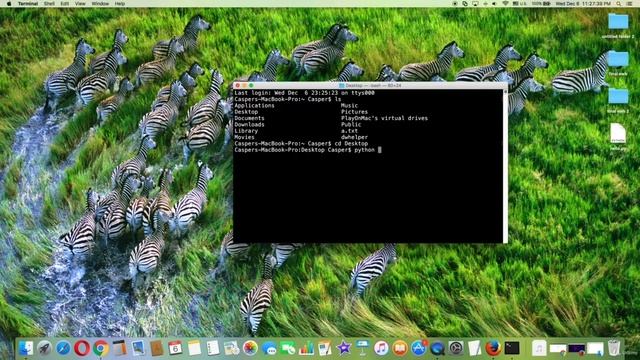This screenshot has height=360, width=640.
Task: Click the 'cd Desktop' command line
Action: [x=301, y=144]
